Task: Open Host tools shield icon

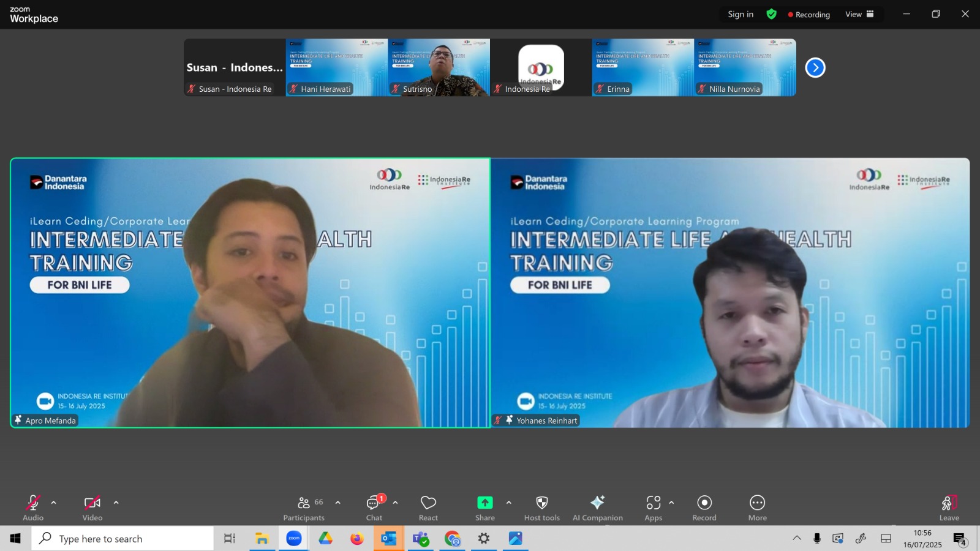Action: (x=542, y=508)
